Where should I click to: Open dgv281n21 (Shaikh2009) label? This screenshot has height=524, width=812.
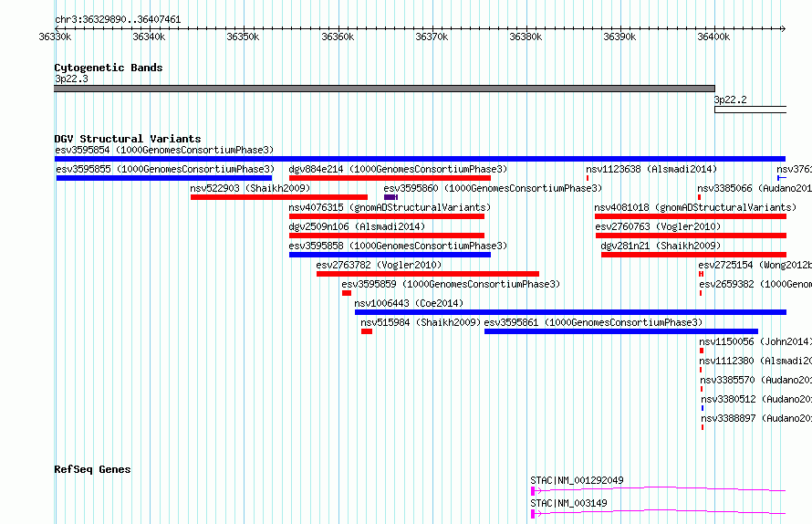coord(661,246)
